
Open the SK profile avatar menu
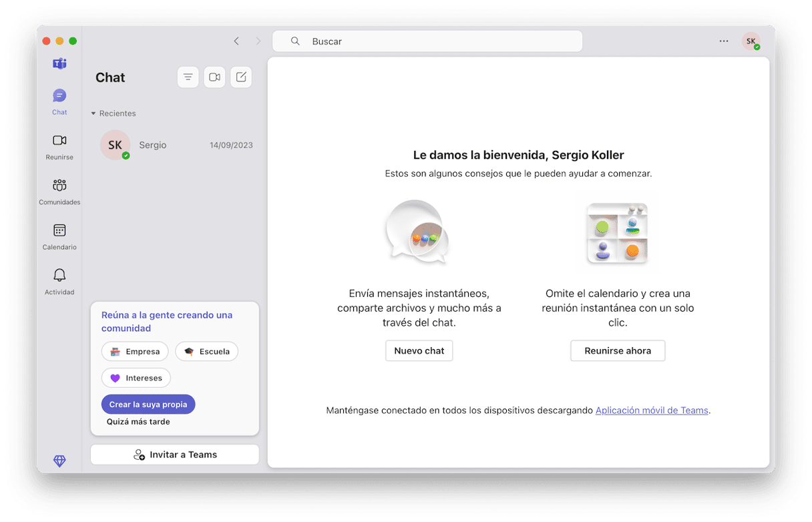tap(751, 41)
